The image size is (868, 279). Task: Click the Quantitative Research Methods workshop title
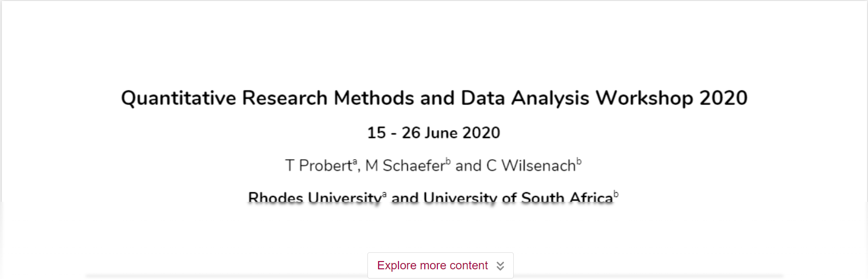(434, 98)
